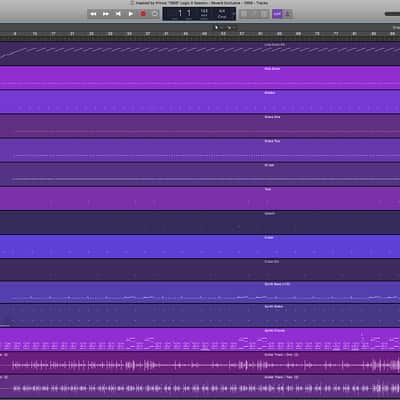Image resolution: width=400 pixels, height=400 pixels.
Task: Select the Guitar Track Two audio region
Action: point(200,387)
